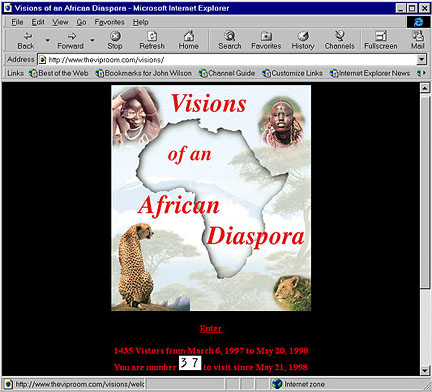This screenshot has height=392, width=432.
Task: Click the status bar page icon
Action: click(x=8, y=384)
